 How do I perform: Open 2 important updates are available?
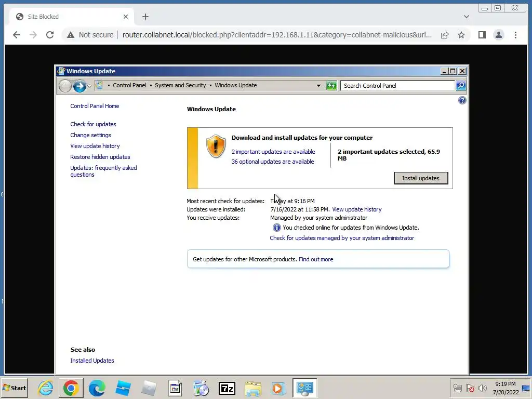[x=273, y=152]
